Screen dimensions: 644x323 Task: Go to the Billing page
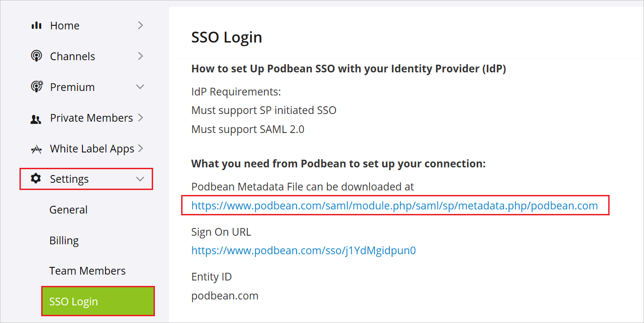(64, 240)
